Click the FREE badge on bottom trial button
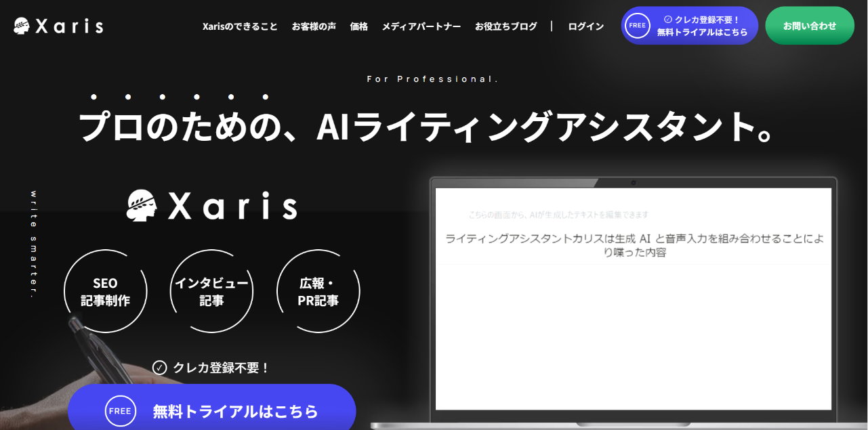 (120, 411)
